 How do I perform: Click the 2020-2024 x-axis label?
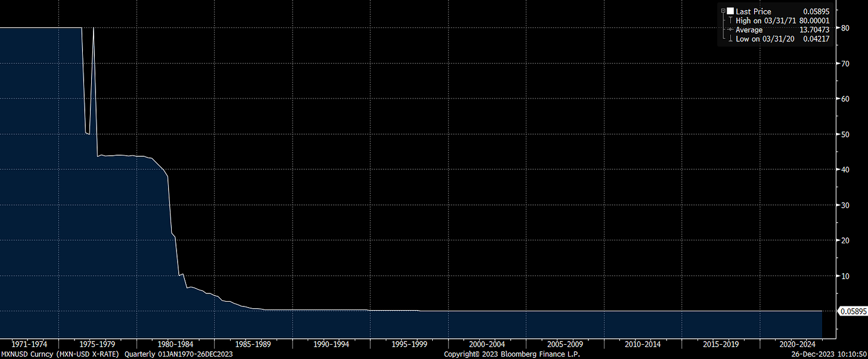pos(797,344)
